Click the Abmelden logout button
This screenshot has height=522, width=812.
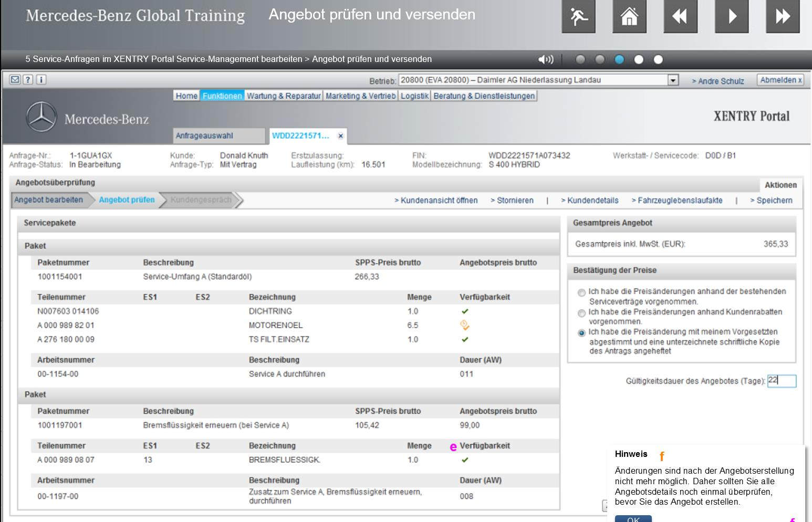click(781, 80)
